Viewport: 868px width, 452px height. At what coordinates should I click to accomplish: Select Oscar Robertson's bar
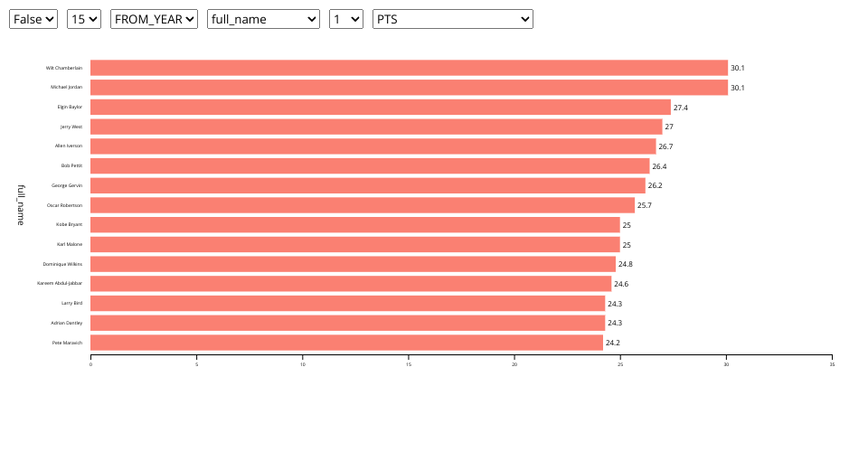pyautogui.click(x=363, y=205)
